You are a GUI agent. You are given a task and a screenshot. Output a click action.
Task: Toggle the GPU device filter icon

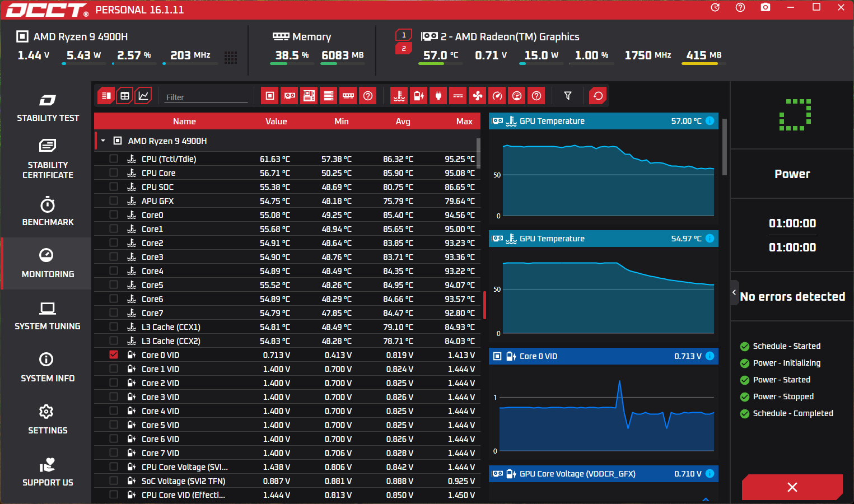point(290,96)
